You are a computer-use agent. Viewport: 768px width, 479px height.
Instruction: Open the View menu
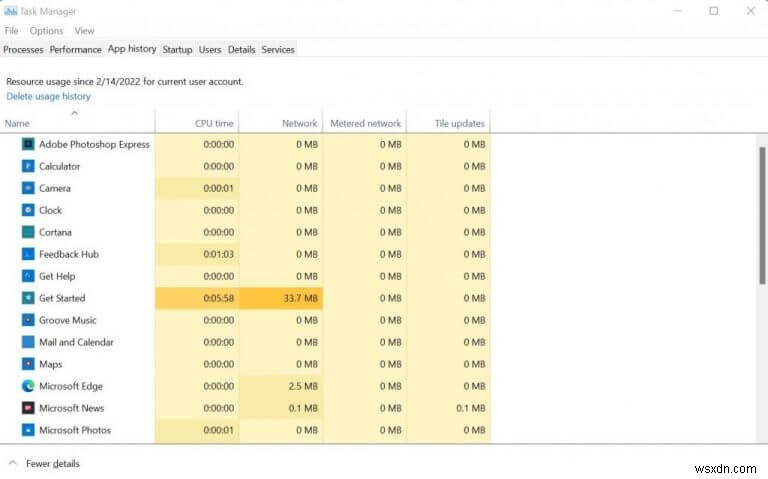point(84,31)
